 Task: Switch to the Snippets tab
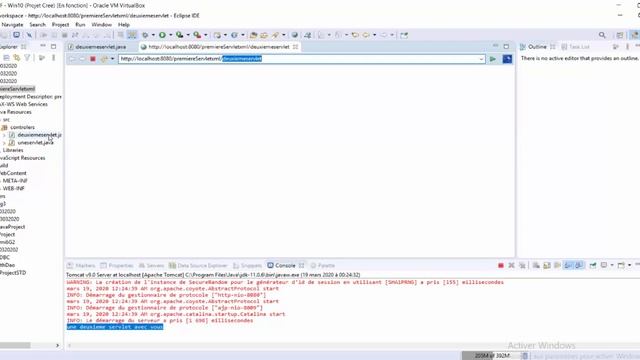pyautogui.click(x=247, y=265)
